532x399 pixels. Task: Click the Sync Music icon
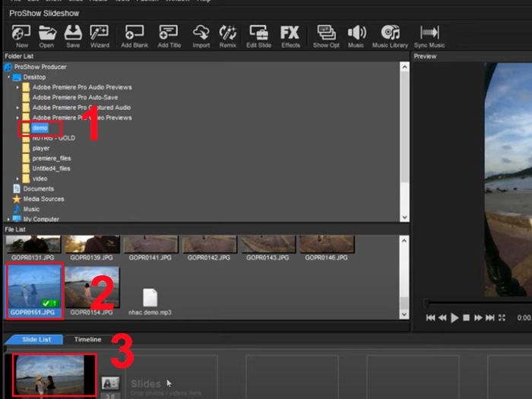tap(430, 35)
